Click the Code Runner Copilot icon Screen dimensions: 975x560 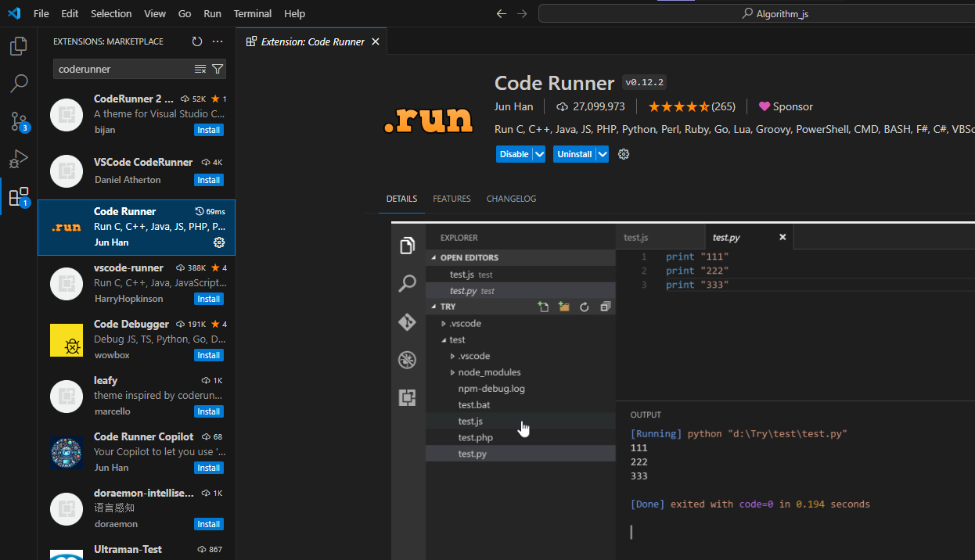pyautogui.click(x=67, y=453)
